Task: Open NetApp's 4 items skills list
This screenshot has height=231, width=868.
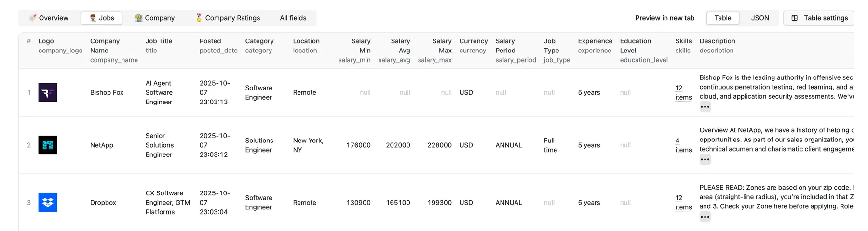Action: pyautogui.click(x=683, y=145)
